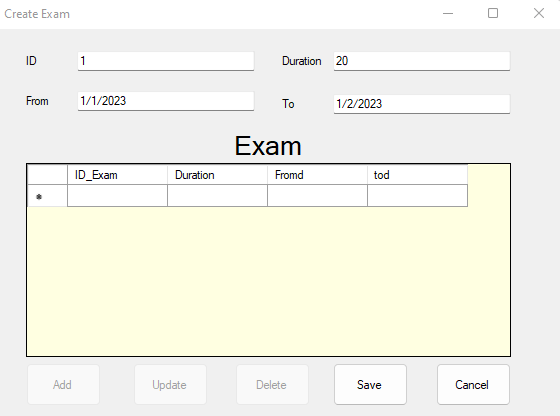This screenshot has height=416, width=560.
Task: Click the empty tod cell in new row
Action: pyautogui.click(x=418, y=196)
